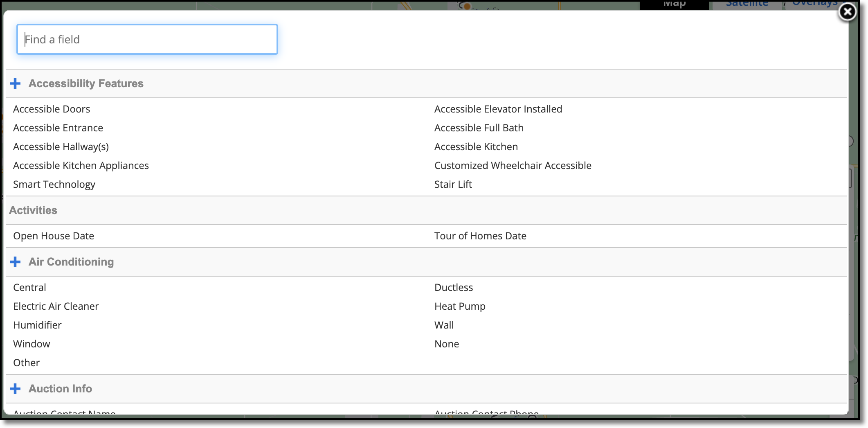The image size is (868, 428).
Task: Select the Accessibility Features group heading
Action: tap(86, 83)
